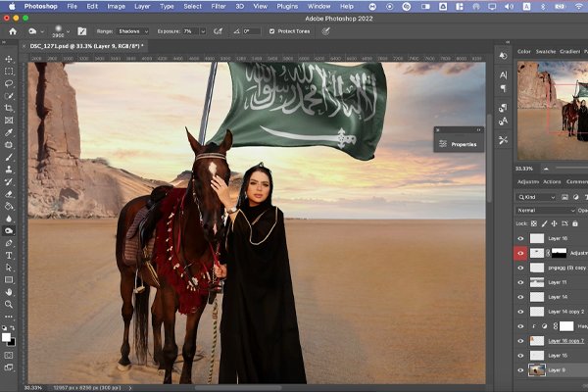
Task: Select the Horizontal Type tool
Action: pyautogui.click(x=9, y=256)
